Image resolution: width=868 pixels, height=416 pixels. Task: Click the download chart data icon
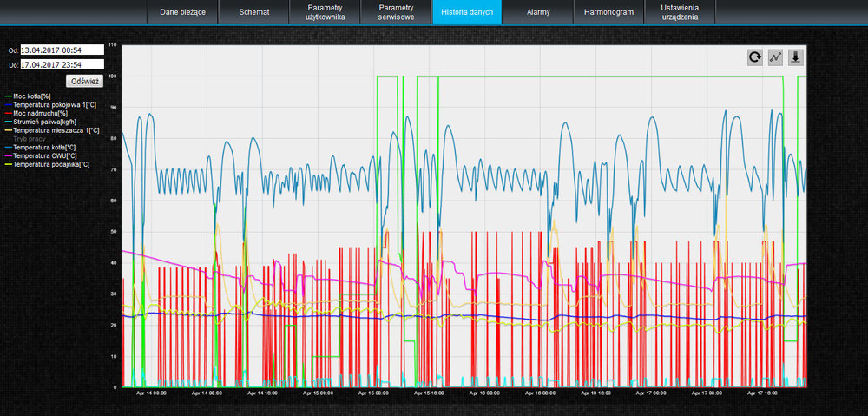[x=796, y=57]
